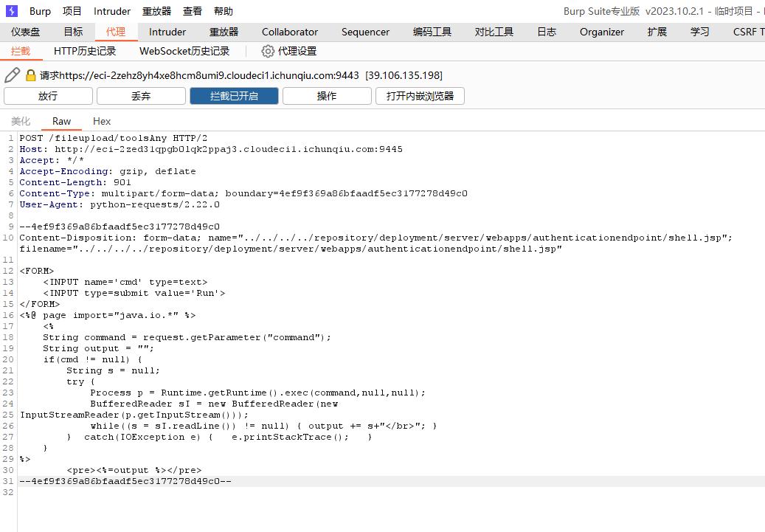765x532 pixels.
Task: Click the pencil edit icon beside request URL
Action: [13, 75]
